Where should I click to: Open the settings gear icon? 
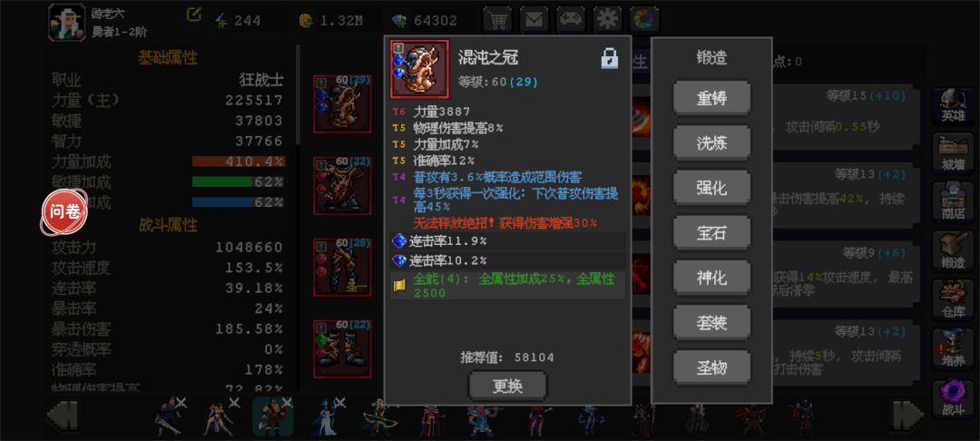607,20
